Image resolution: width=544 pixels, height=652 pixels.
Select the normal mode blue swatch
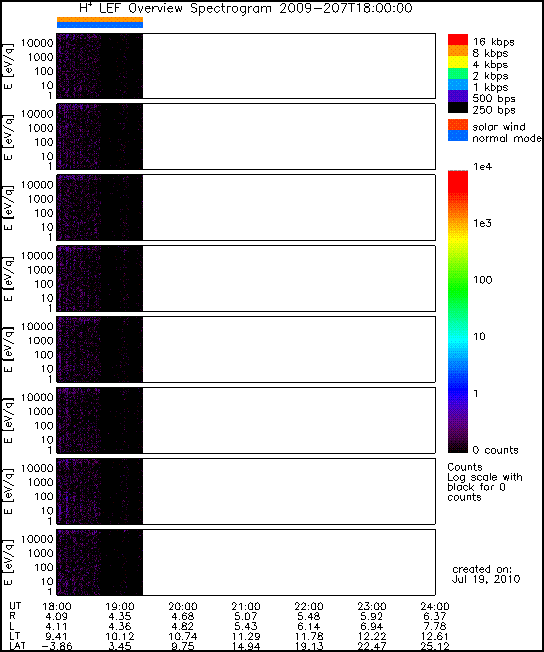click(457, 136)
